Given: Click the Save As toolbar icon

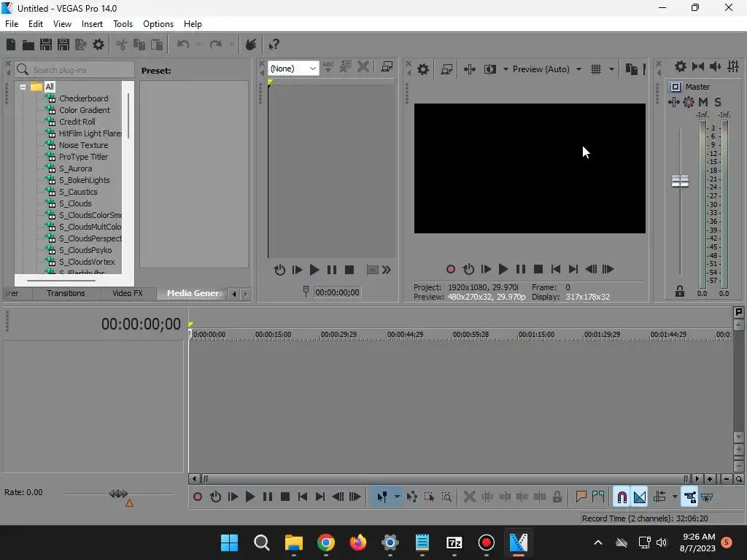Looking at the screenshot, I should [63, 44].
